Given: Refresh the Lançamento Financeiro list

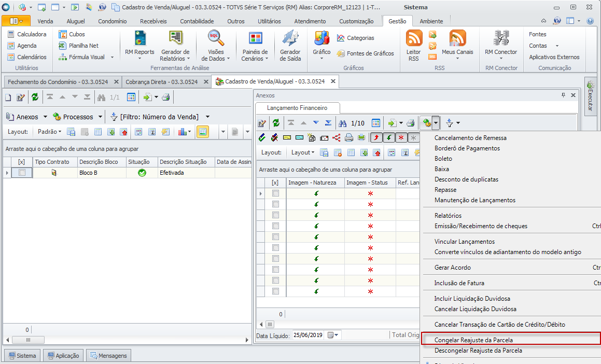Looking at the screenshot, I should point(276,123).
